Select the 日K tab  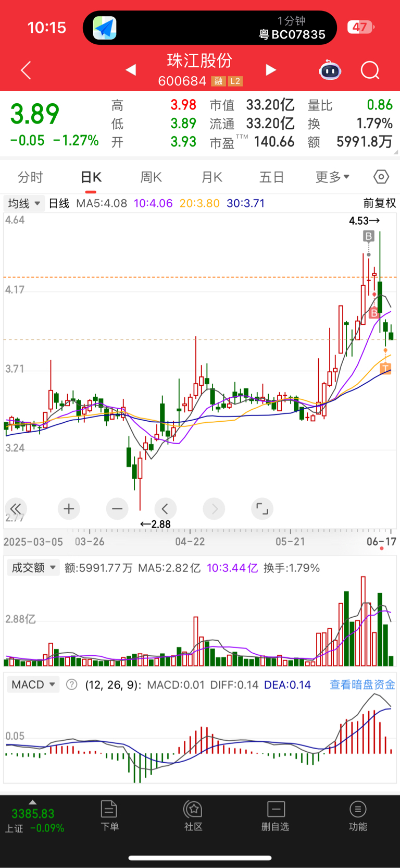point(91,177)
